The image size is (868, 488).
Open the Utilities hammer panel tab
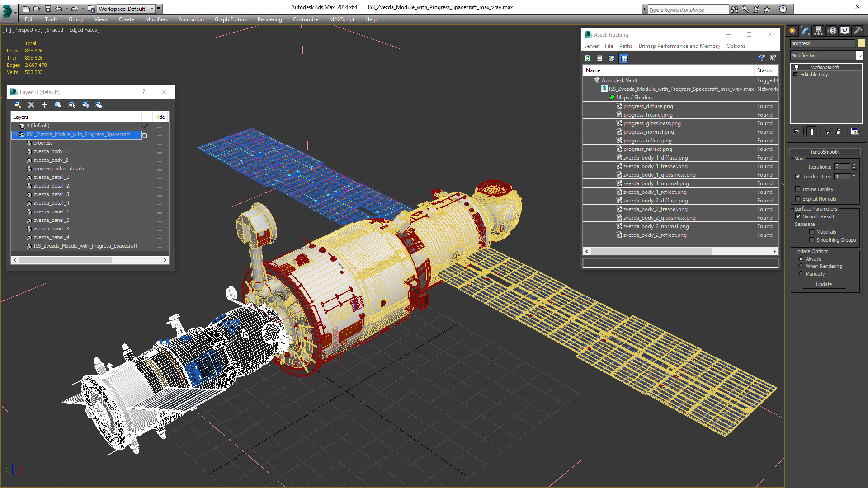pos(858,31)
